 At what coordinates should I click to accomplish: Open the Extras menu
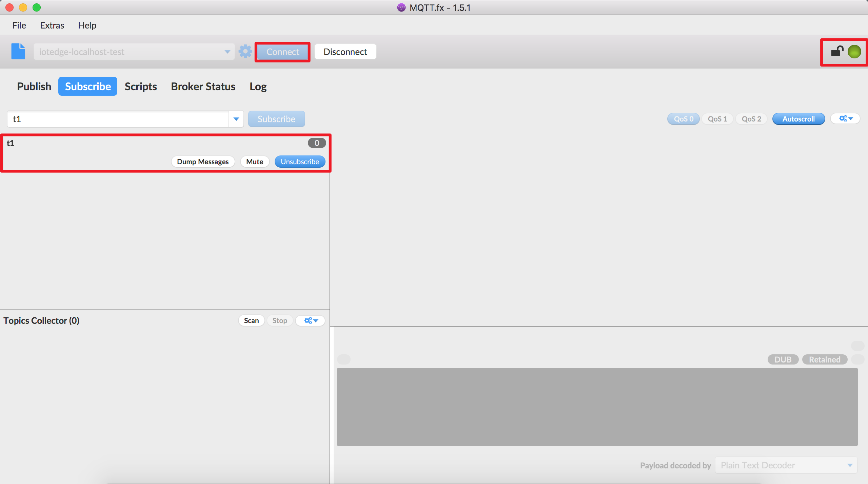(52, 25)
